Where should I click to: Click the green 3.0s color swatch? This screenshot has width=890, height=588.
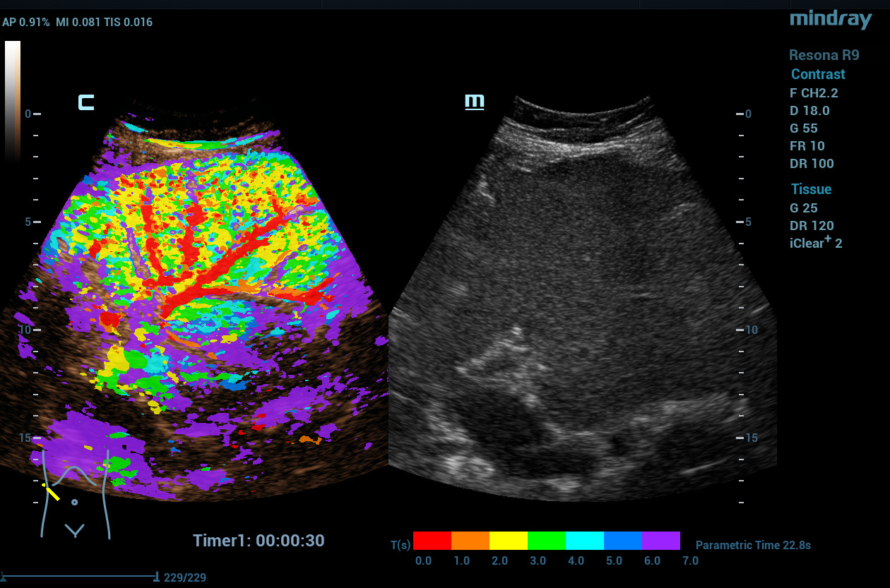pyautogui.click(x=547, y=541)
